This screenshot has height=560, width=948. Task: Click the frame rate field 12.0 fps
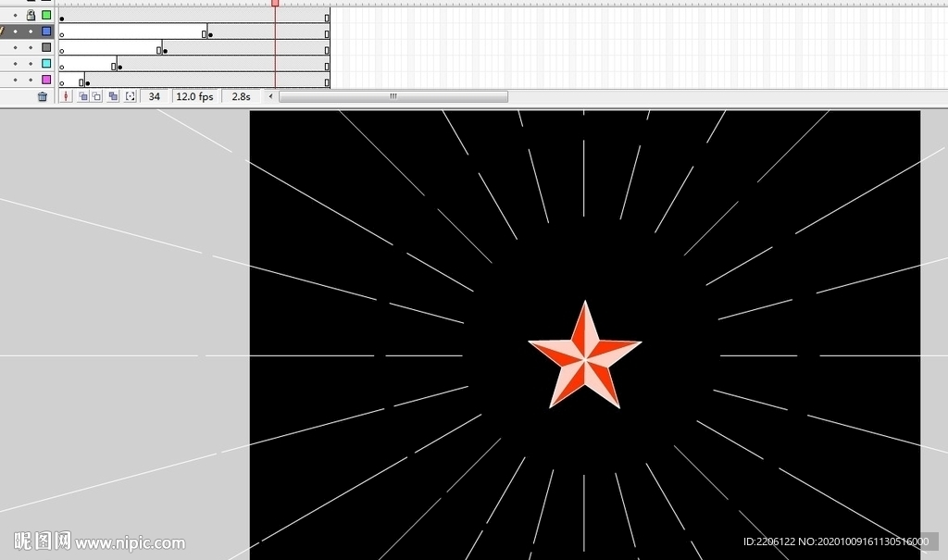(194, 96)
